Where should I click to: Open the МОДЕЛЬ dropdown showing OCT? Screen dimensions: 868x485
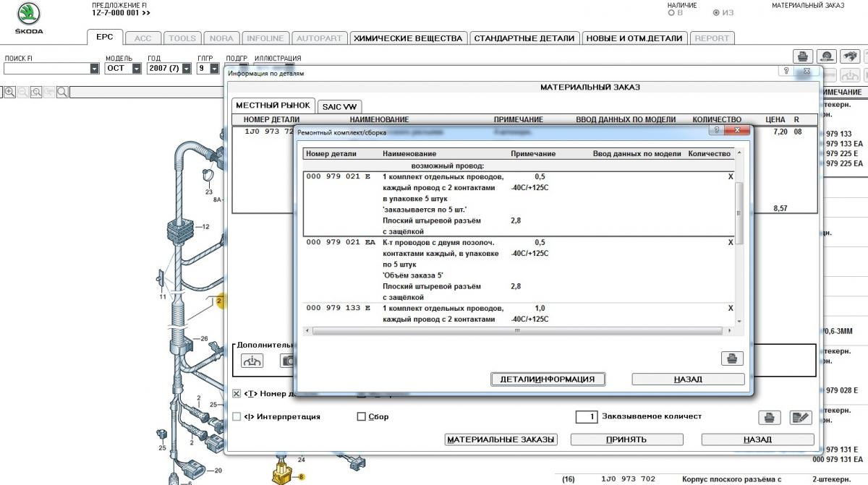(136, 69)
